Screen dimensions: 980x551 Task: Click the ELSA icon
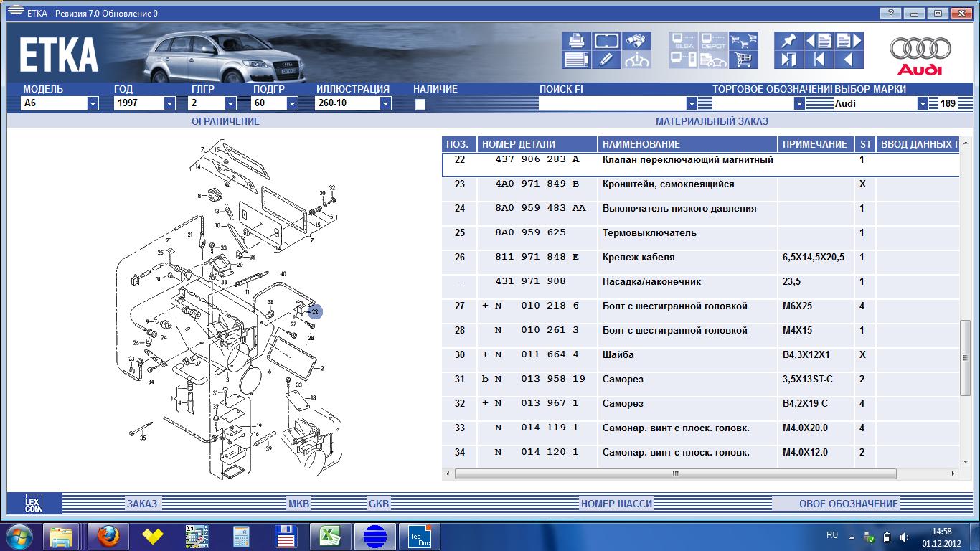click(684, 41)
